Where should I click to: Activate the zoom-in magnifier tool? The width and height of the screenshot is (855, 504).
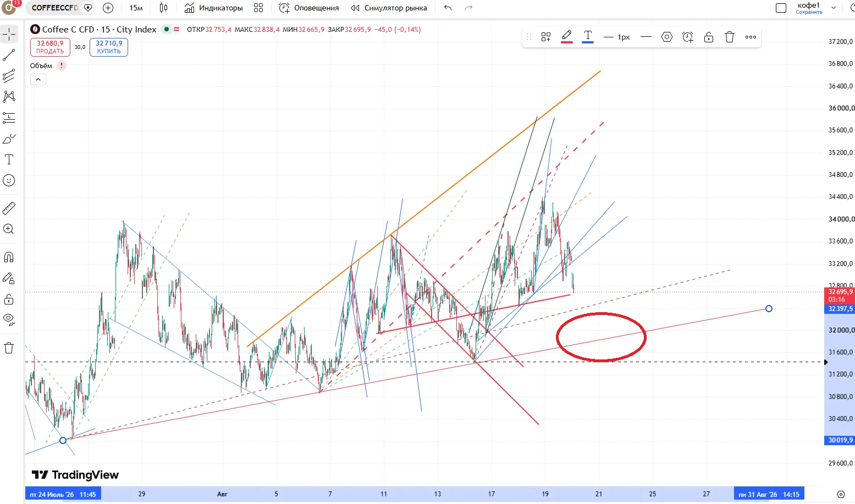pos(9,229)
